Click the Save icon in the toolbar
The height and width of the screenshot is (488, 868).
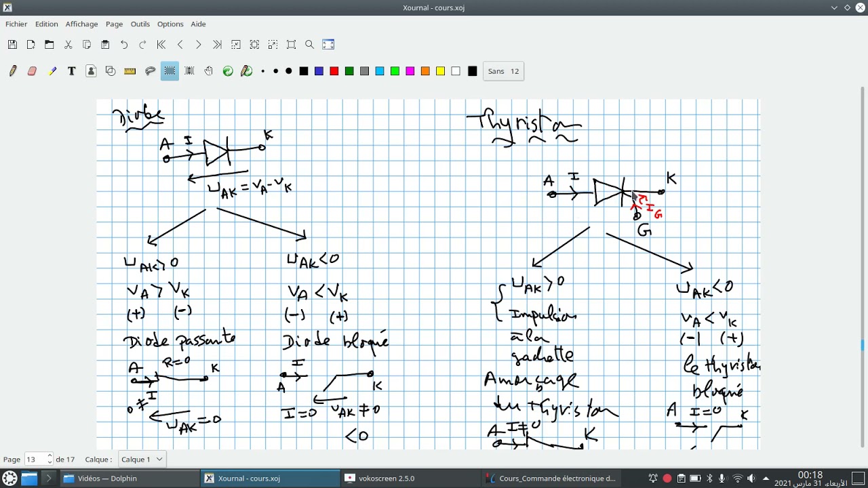pos(12,45)
